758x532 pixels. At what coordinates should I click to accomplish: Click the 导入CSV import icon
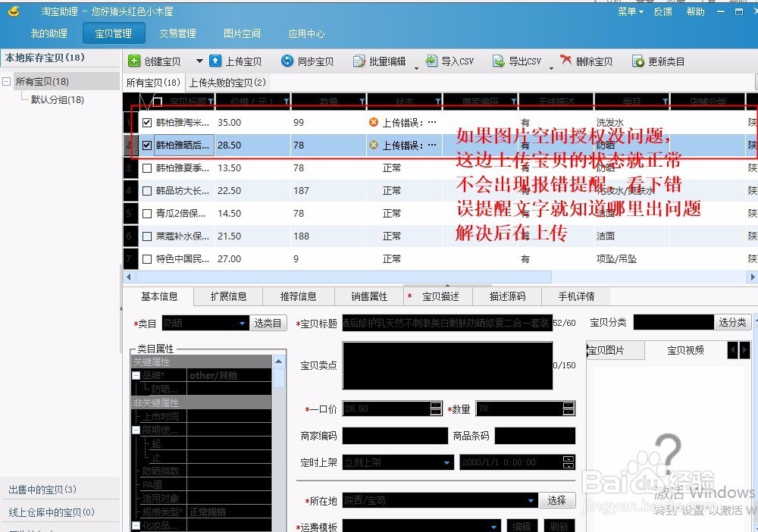click(x=431, y=61)
